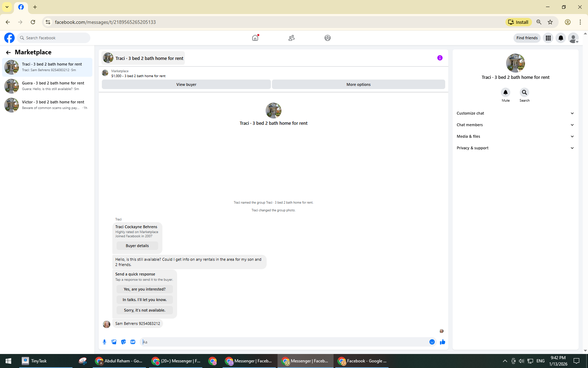Focus the Search Facebook field
The image size is (588, 368).
[x=54, y=38]
